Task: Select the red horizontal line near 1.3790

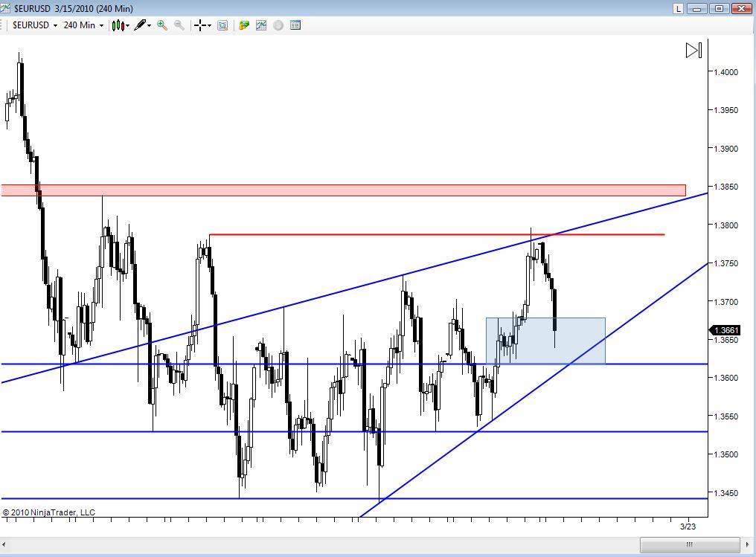Action: click(437, 235)
